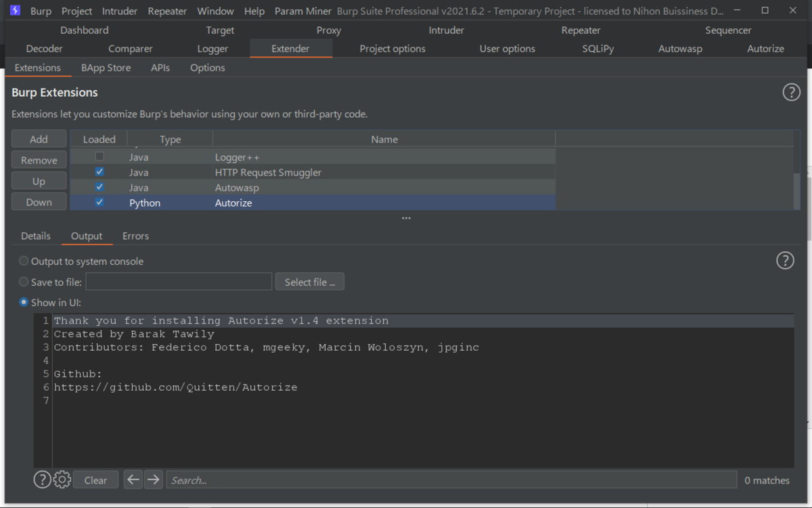Open the Help menu

pos(254,11)
